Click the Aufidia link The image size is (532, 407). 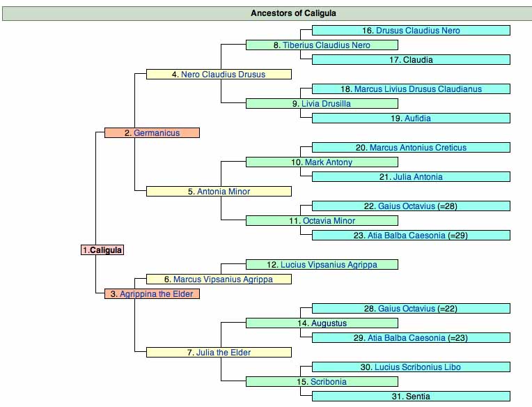click(x=418, y=118)
